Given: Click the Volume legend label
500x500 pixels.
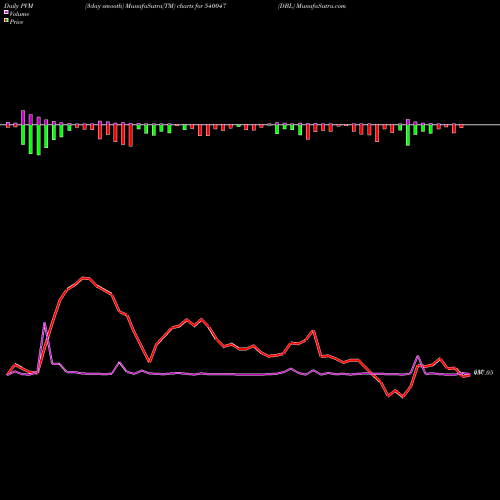Looking at the screenshot, I should click(x=19, y=14).
